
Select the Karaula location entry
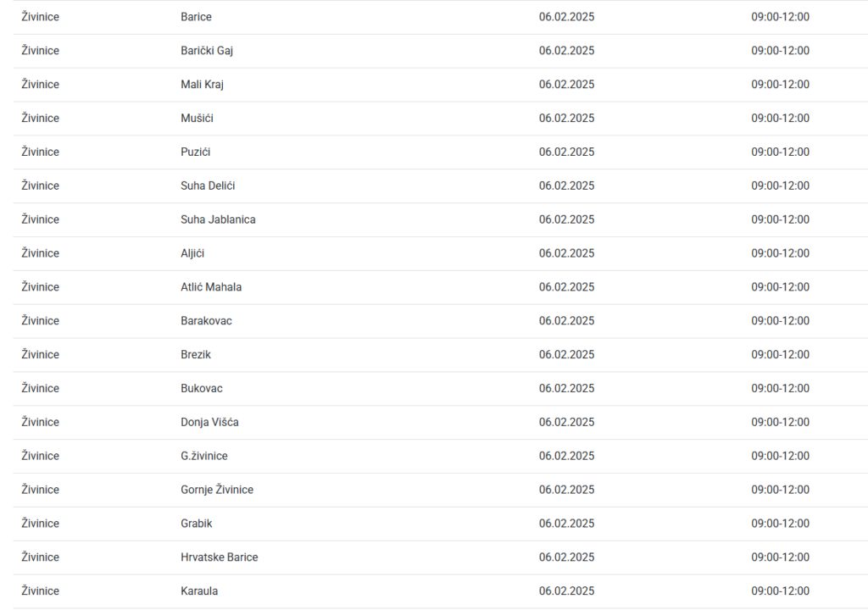point(199,591)
